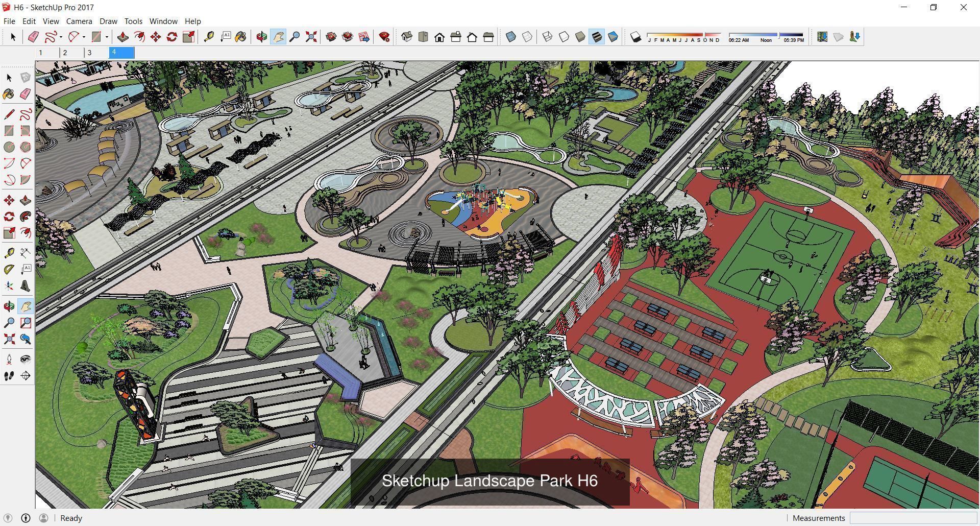
Task: Open the Tools menu
Action: (x=133, y=21)
